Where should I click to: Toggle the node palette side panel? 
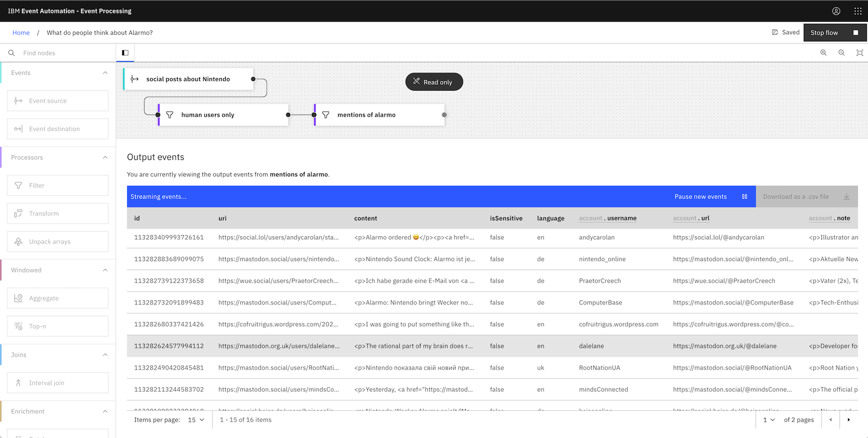(x=125, y=53)
